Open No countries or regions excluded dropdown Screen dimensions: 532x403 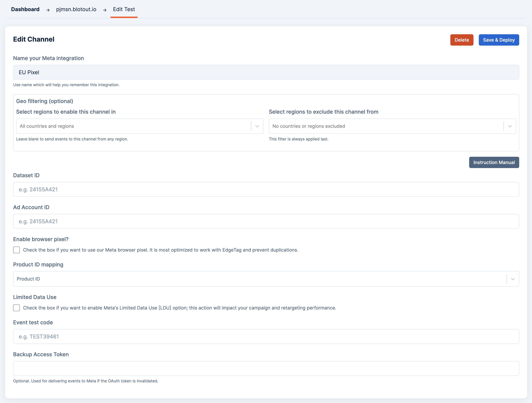(386, 126)
